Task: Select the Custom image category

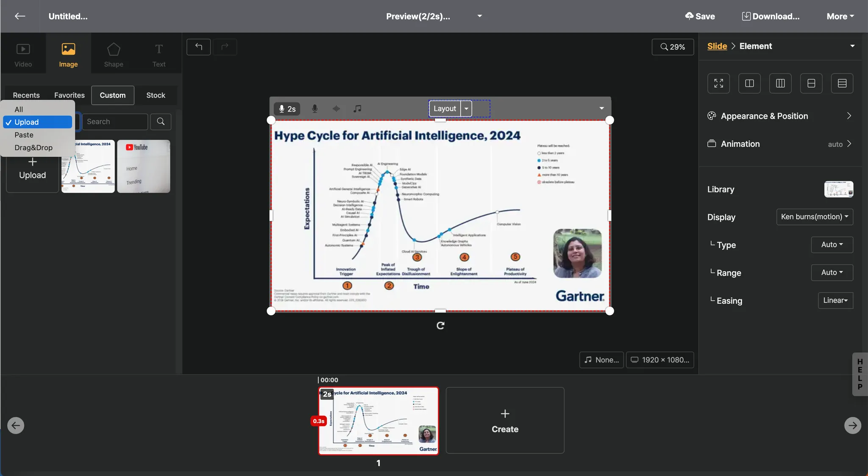Action: (113, 95)
